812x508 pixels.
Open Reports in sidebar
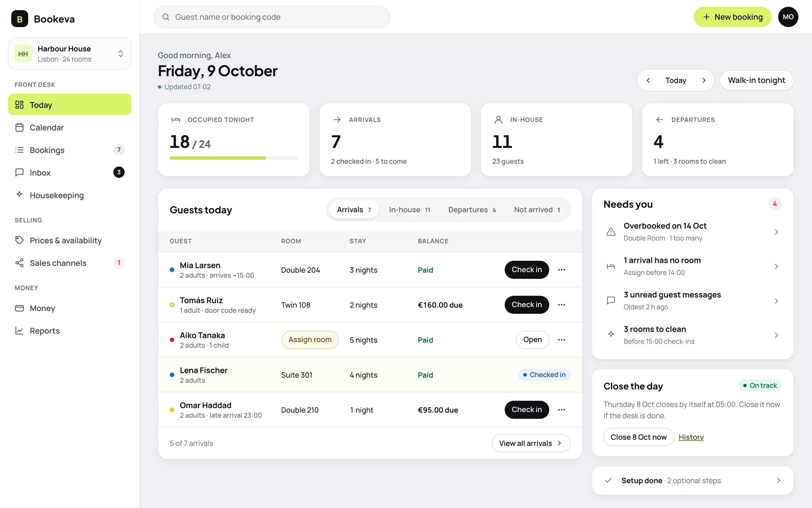pos(69,330)
